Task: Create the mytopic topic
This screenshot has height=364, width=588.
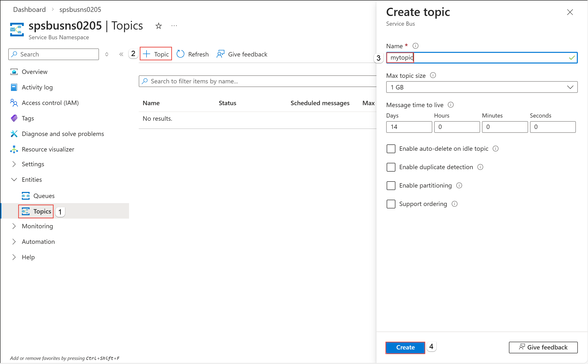Action: click(405, 347)
